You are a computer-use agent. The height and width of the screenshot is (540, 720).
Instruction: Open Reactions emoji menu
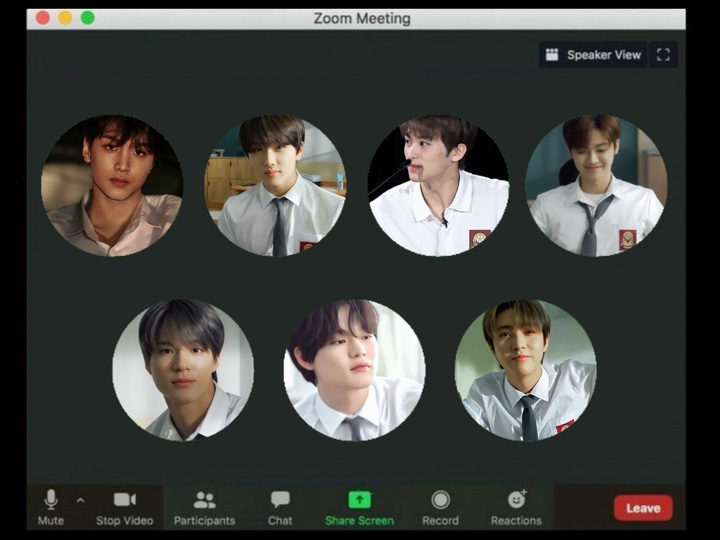pos(516,500)
